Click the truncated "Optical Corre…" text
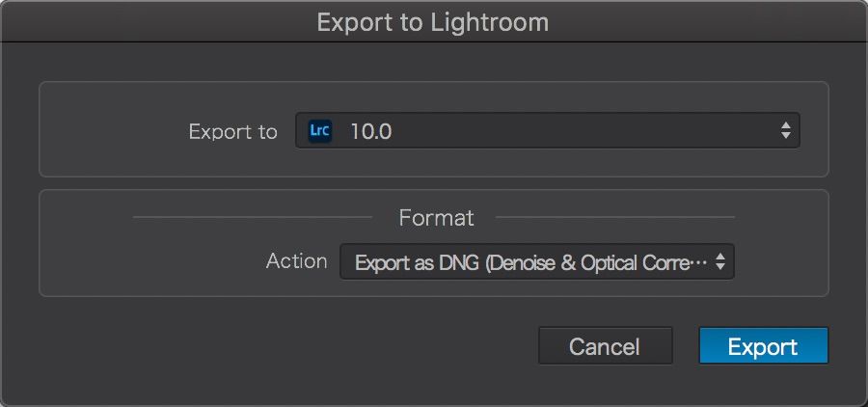Viewport: 868px width, 407px height. coord(643,262)
